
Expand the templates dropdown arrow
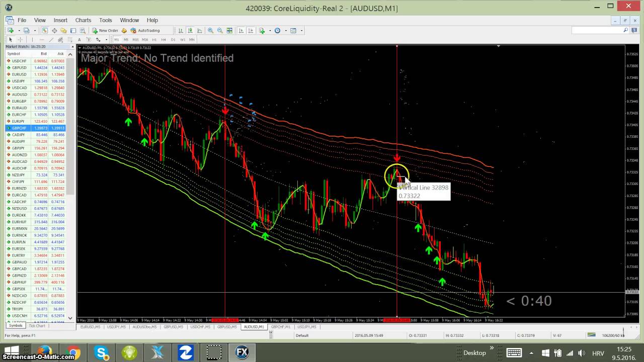(301, 31)
